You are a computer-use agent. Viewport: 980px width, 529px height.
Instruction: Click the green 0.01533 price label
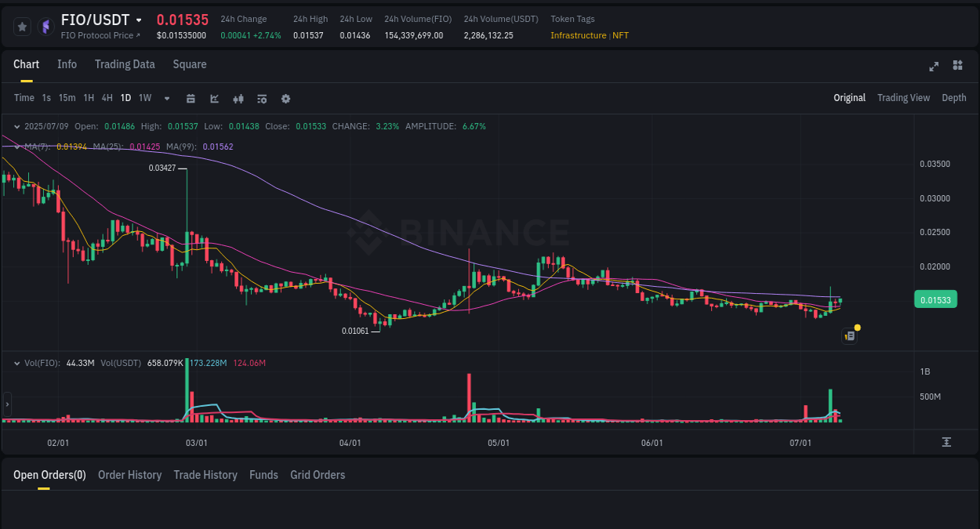[935, 299]
